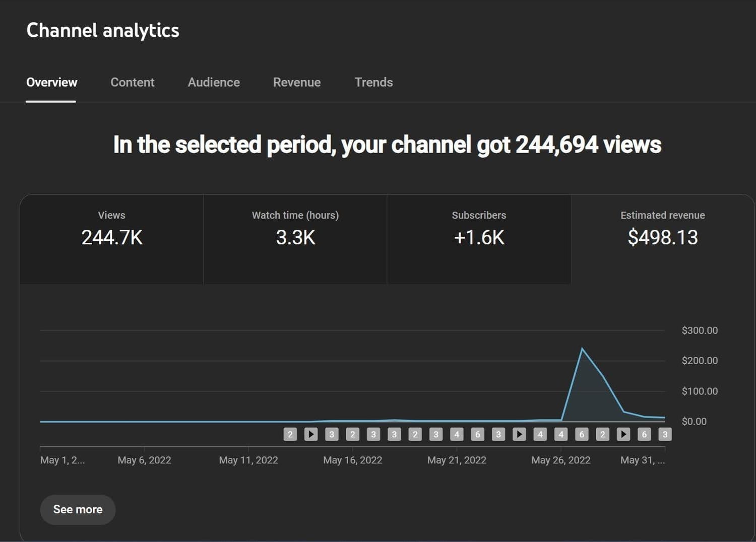Show the Views metric card chart

(x=112, y=239)
